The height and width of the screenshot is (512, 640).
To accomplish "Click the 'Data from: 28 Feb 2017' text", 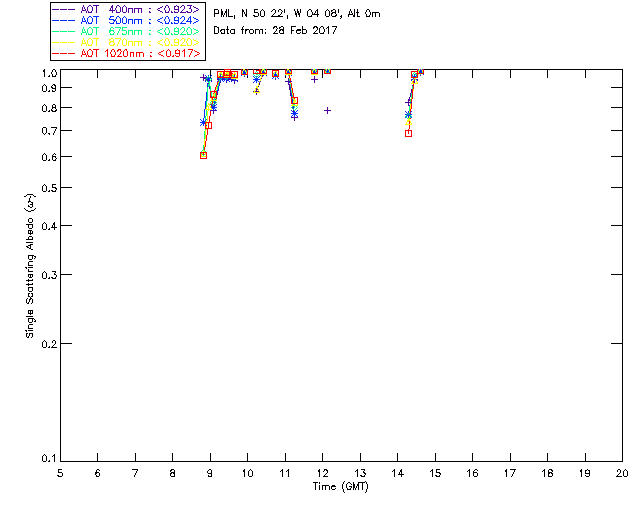I will [275, 31].
